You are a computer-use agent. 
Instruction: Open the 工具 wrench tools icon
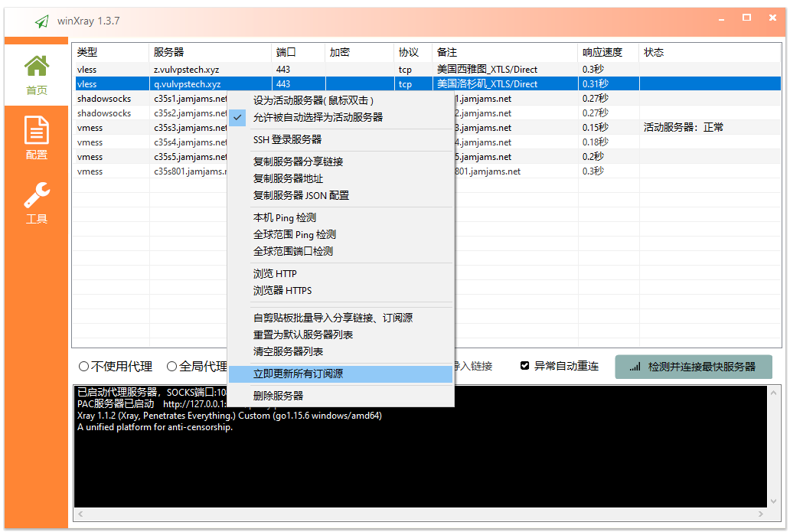click(x=37, y=195)
